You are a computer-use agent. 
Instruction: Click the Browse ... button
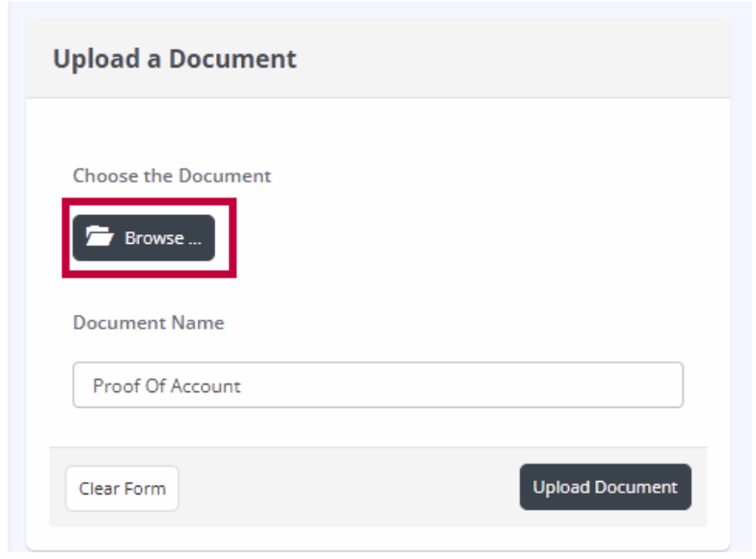pos(144,237)
